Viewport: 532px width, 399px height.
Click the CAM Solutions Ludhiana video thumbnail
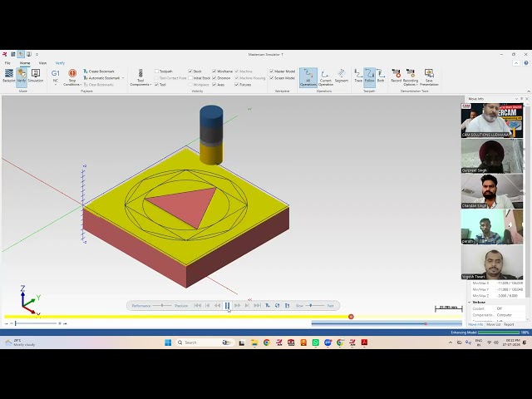pos(491,121)
